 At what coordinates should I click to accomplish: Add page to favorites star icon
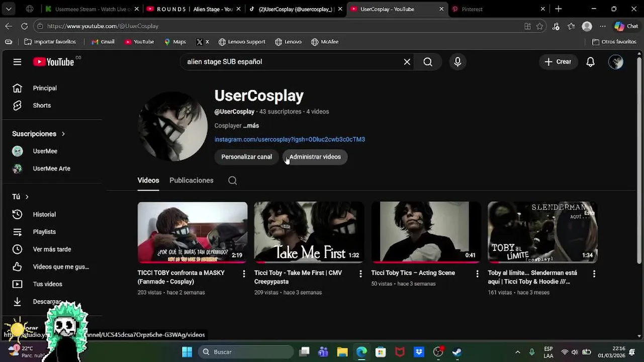click(540, 26)
